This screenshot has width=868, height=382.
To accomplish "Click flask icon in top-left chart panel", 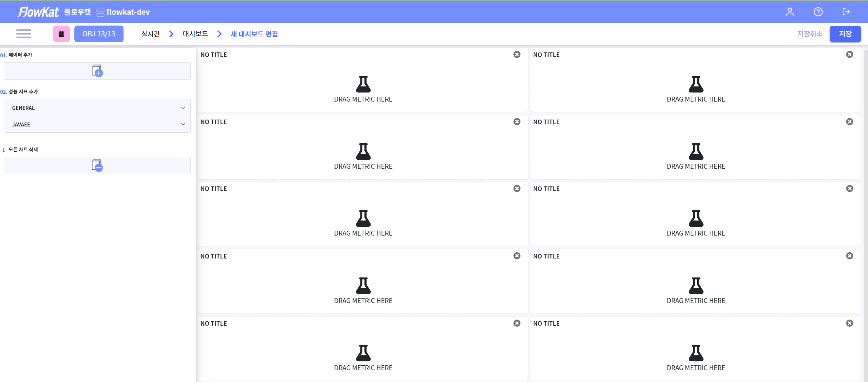I will tap(363, 84).
